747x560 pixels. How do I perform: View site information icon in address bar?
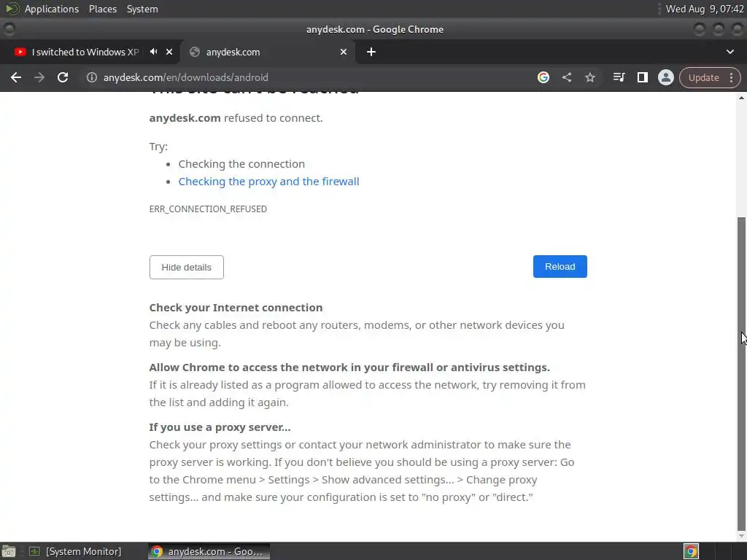click(91, 77)
